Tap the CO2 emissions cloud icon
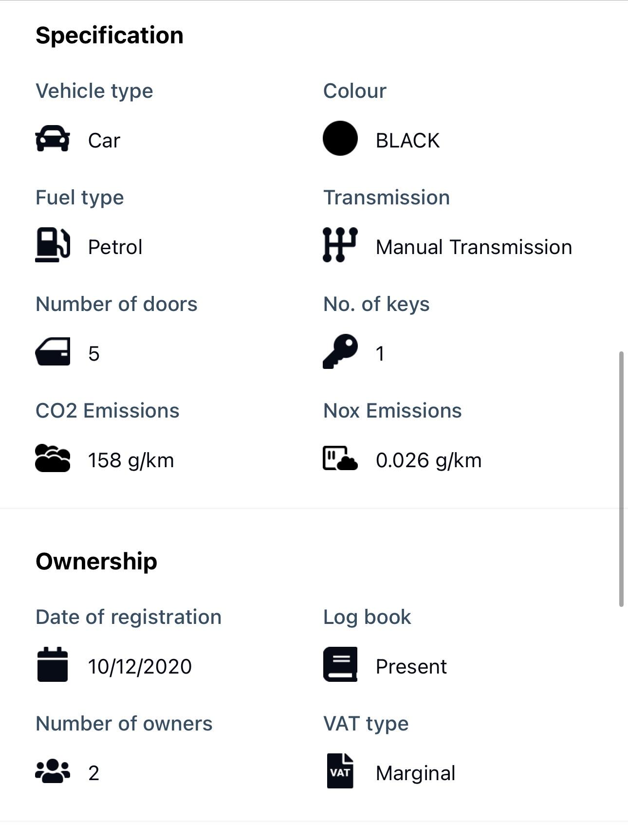This screenshot has width=628, height=840. point(53,458)
